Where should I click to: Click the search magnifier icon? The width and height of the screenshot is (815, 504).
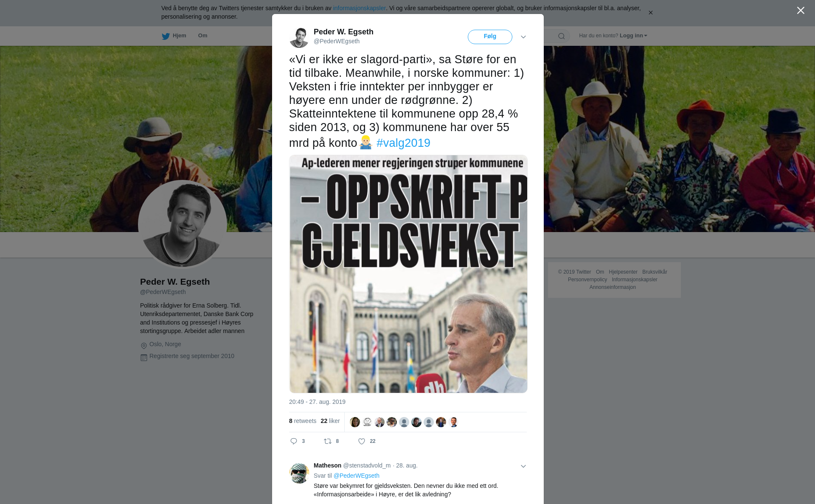point(562,36)
